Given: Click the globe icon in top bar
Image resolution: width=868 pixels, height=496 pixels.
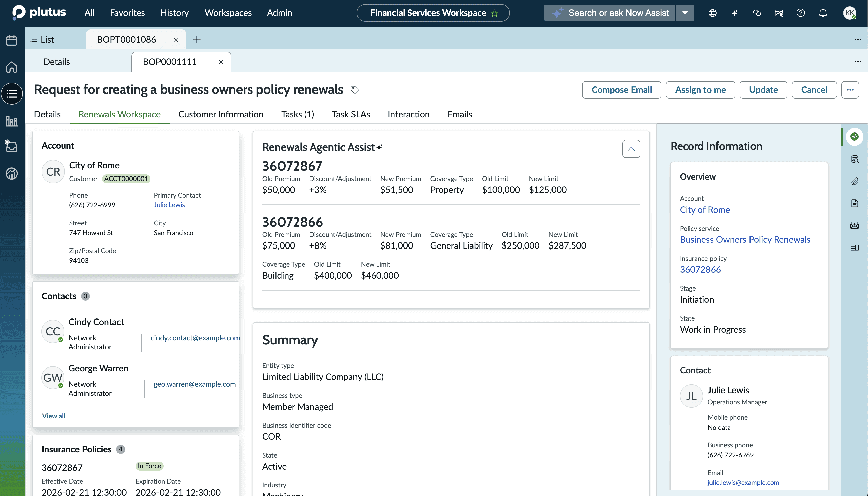Looking at the screenshot, I should pyautogui.click(x=713, y=13).
